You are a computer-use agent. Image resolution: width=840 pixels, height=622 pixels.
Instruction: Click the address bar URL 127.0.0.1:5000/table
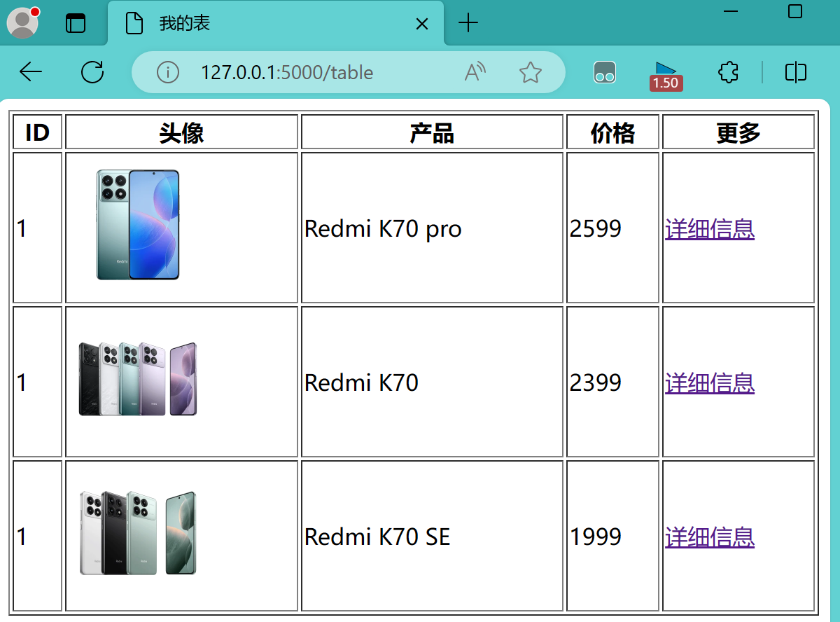[x=287, y=72]
